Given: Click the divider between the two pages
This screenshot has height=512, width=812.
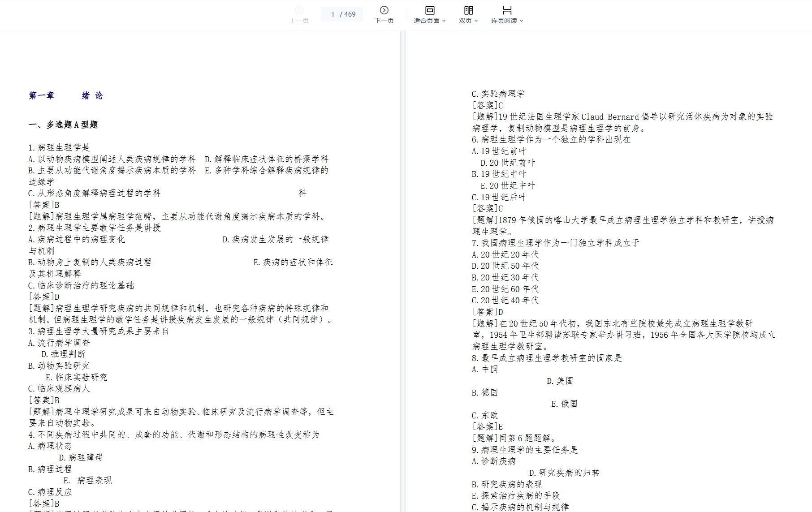Looking at the screenshot, I should click(x=402, y=269).
